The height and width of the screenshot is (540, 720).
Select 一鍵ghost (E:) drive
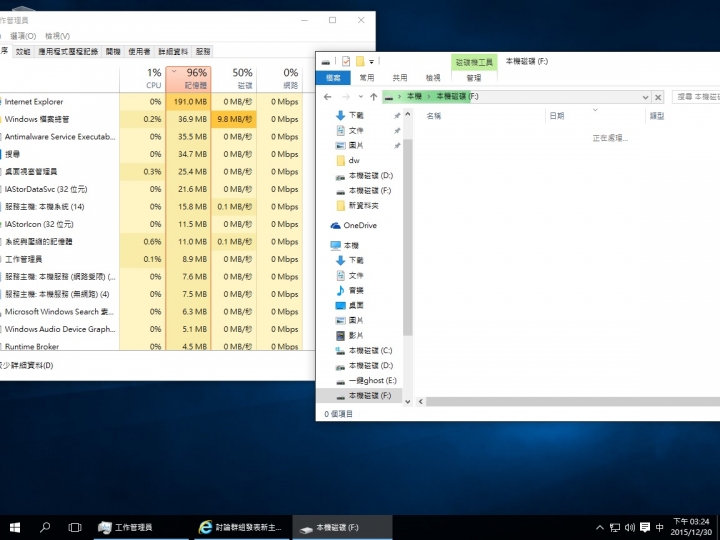coord(372,381)
